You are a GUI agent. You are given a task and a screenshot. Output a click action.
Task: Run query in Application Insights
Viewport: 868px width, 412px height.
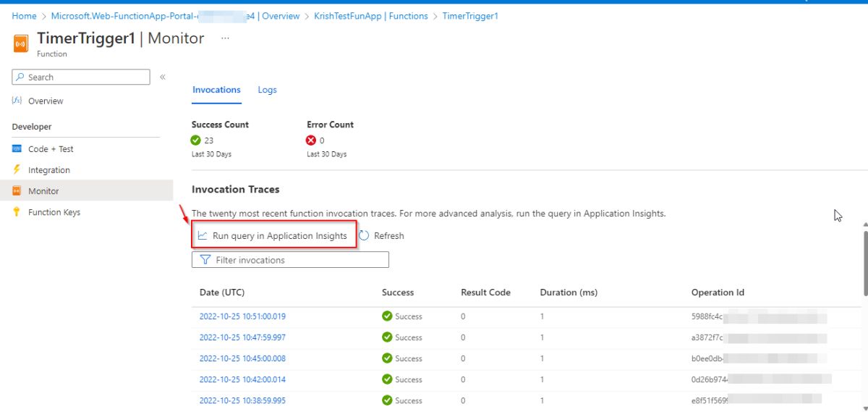click(x=274, y=235)
